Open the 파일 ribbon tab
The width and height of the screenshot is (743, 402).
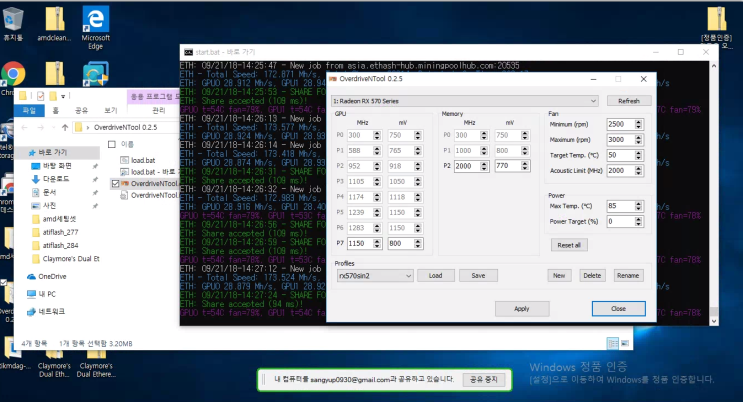tap(29, 110)
